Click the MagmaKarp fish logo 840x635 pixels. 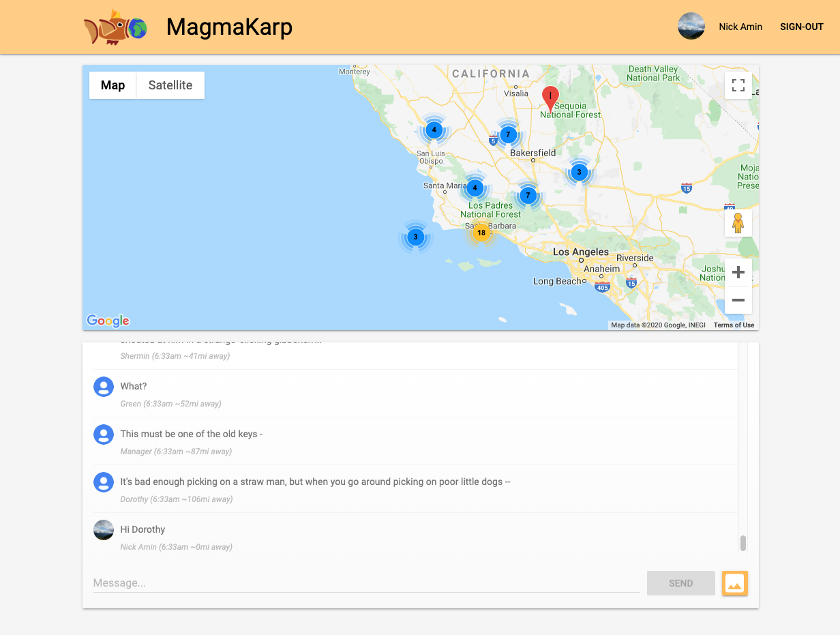(x=115, y=27)
